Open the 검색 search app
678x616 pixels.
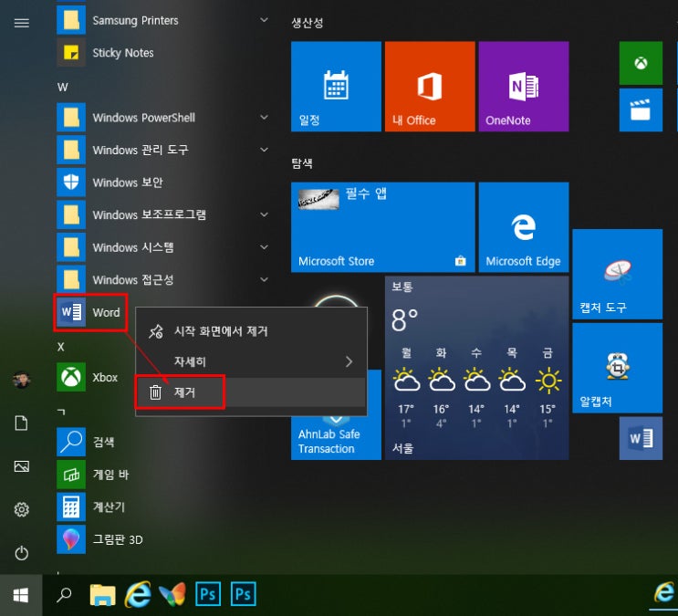click(162, 442)
